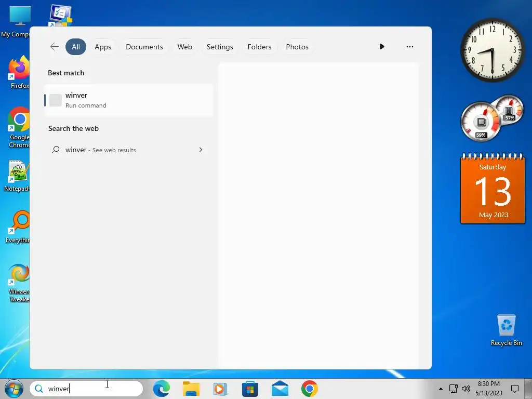Open the notification center icon
Viewport: 532px width, 399px height.
point(515,389)
